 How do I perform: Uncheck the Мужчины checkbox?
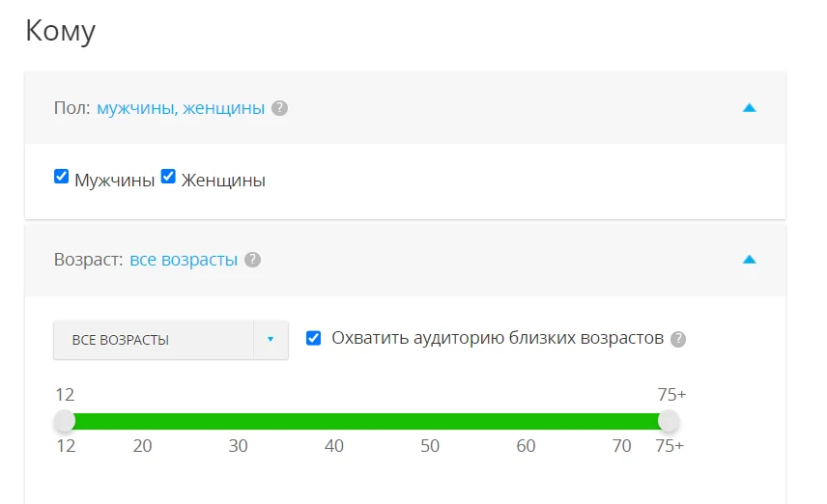(62, 177)
